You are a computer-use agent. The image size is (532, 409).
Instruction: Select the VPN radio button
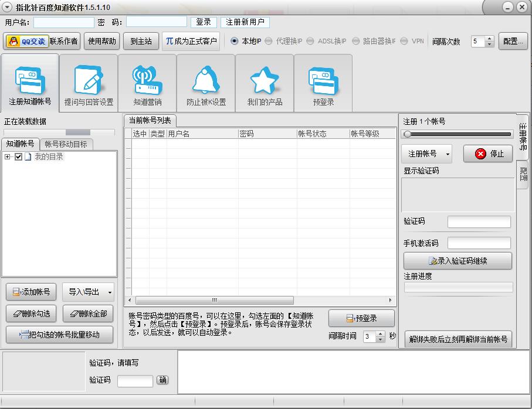pos(404,41)
